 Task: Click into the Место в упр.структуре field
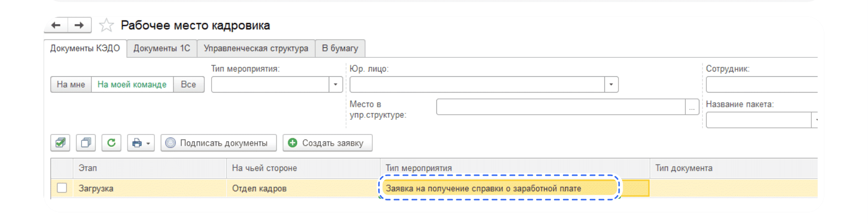561,107
